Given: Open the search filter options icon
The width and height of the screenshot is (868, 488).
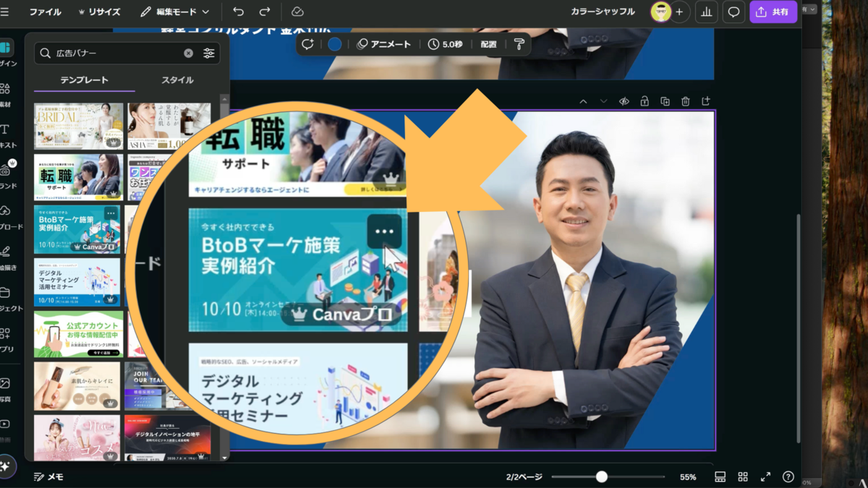Looking at the screenshot, I should tap(209, 53).
